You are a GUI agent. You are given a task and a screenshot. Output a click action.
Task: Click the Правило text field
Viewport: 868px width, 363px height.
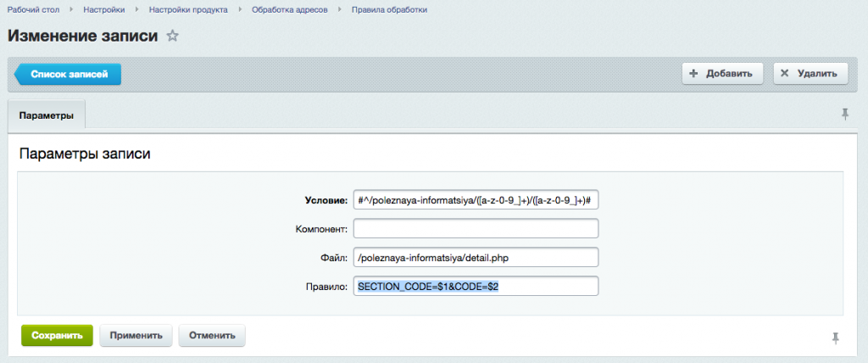point(476,286)
